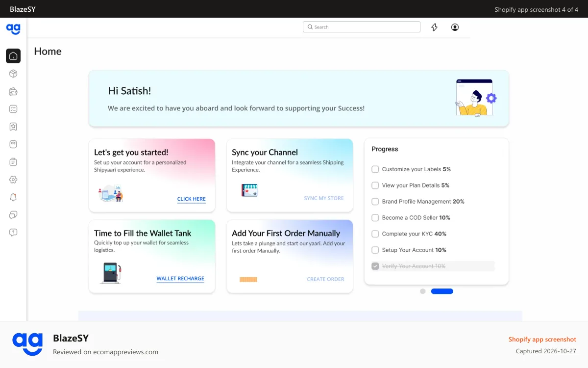Open the chat bubbles sidebar icon
The height and width of the screenshot is (368, 588).
pyautogui.click(x=13, y=215)
